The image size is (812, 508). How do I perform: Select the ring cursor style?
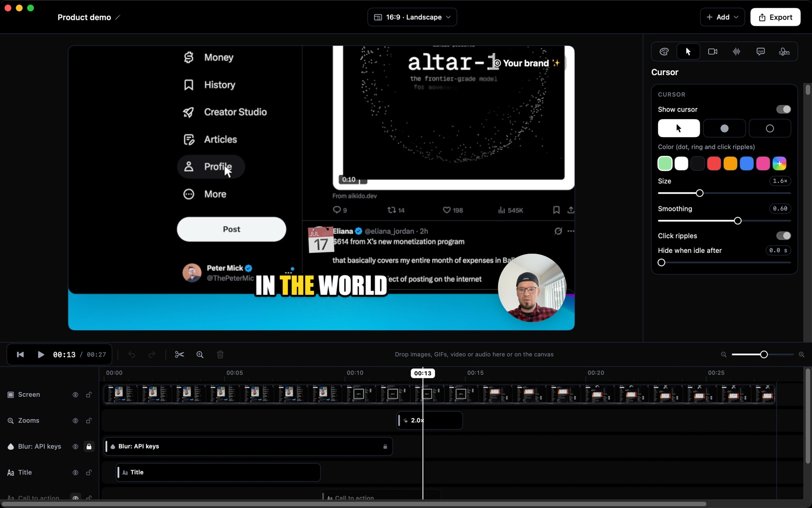point(770,128)
